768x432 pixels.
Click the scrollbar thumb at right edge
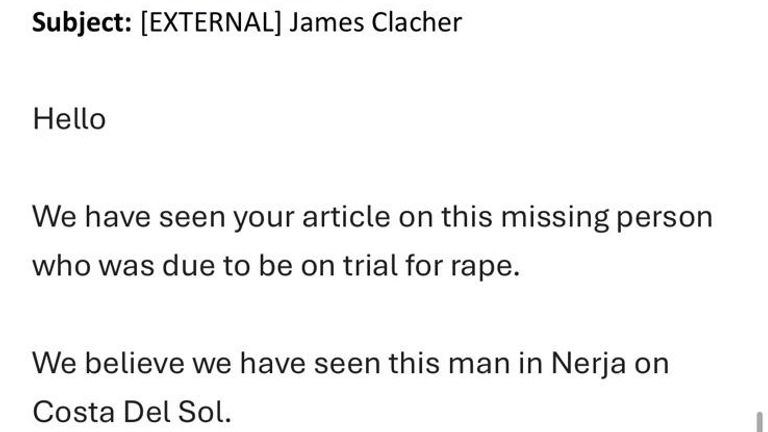759,421
